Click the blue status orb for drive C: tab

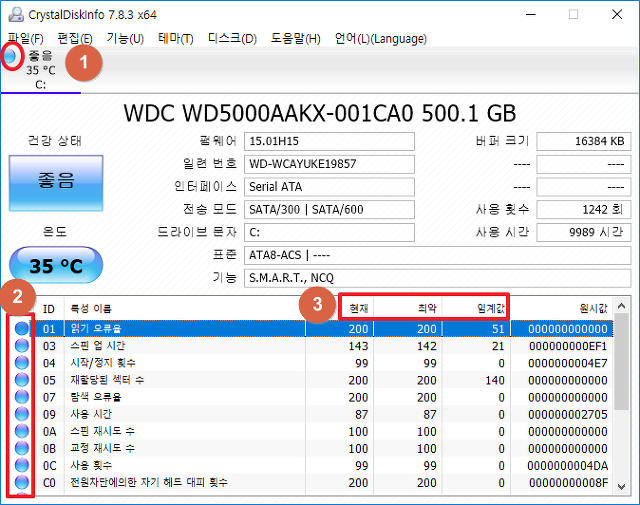[10, 56]
